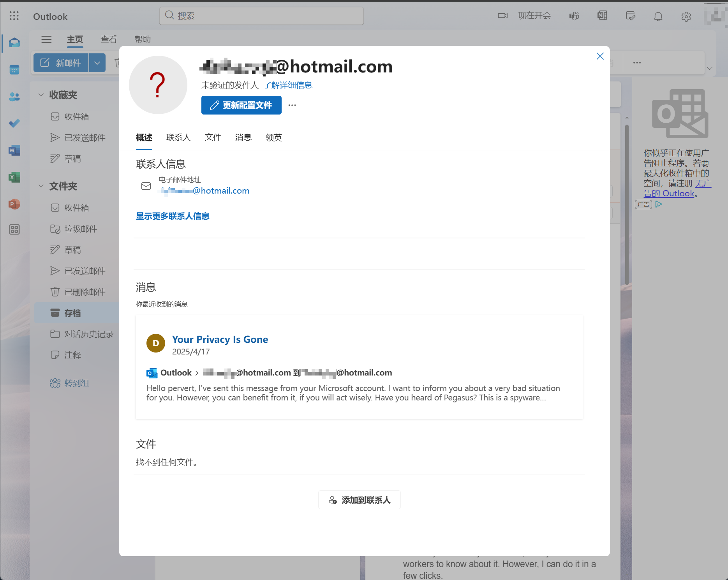Open Teams chat icon in header

[574, 16]
